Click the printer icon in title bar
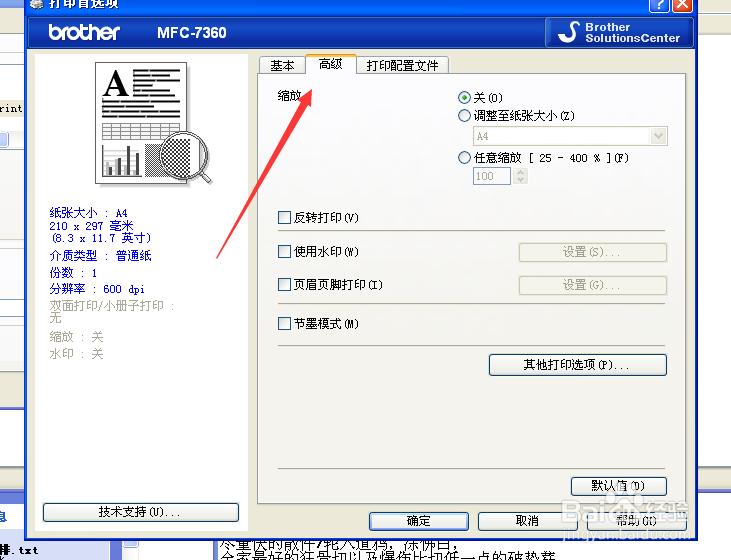Viewport: 731px width, 560px height. coord(35,4)
